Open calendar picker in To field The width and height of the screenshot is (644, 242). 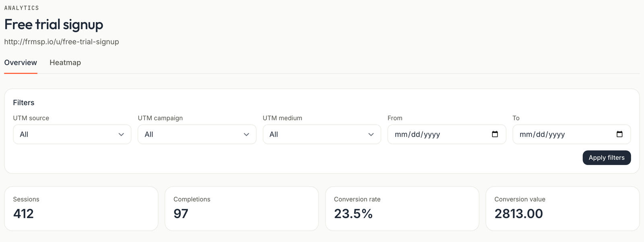coord(620,134)
